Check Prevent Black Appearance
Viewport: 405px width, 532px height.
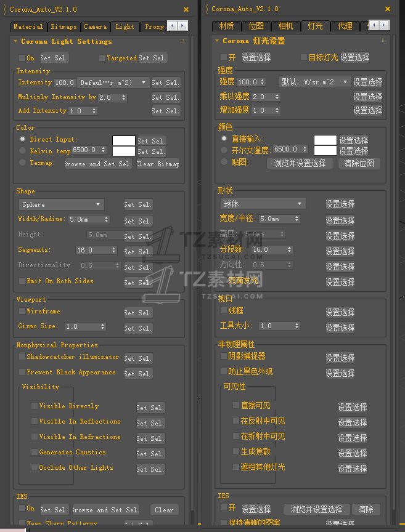(x=22, y=372)
